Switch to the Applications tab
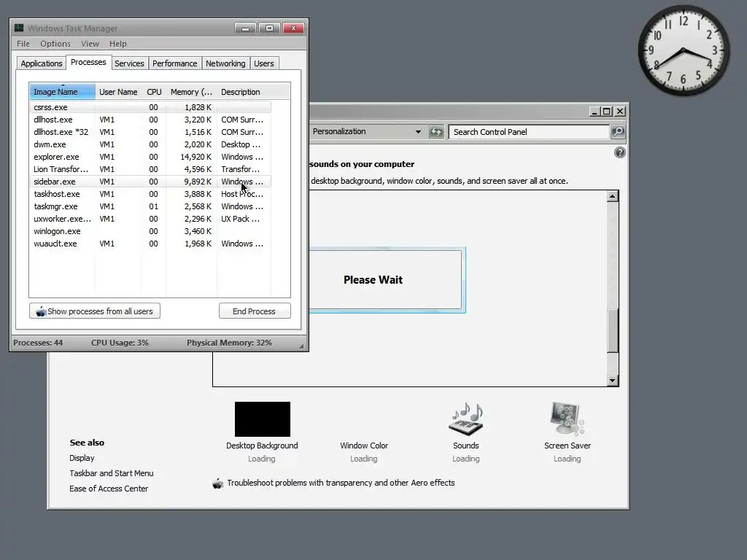Screen dimensions: 747x560 pyautogui.click(x=42, y=63)
